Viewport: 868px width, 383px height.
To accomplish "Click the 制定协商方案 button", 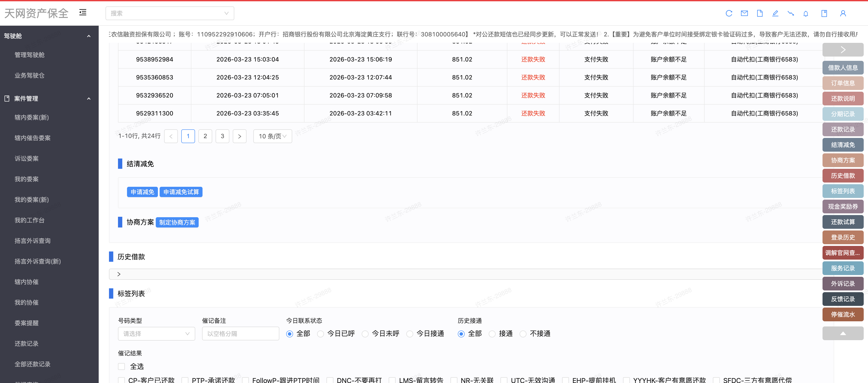I will [177, 223].
